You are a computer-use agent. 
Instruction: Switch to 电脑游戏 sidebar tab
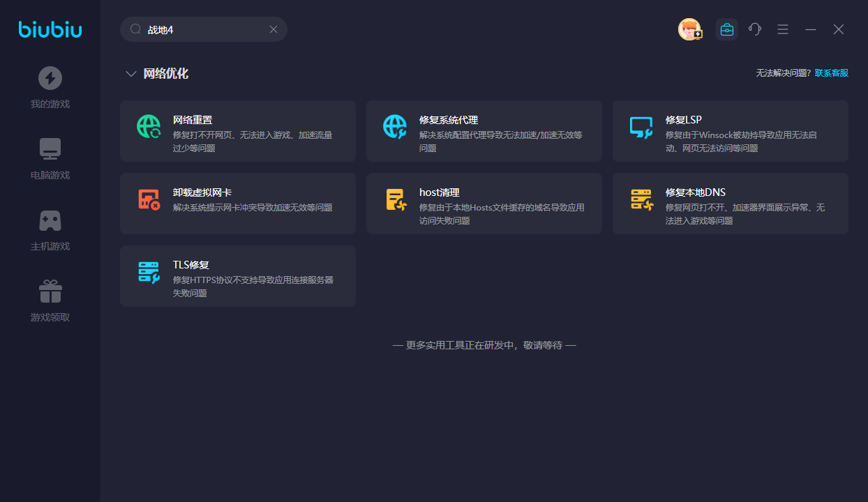pyautogui.click(x=50, y=159)
